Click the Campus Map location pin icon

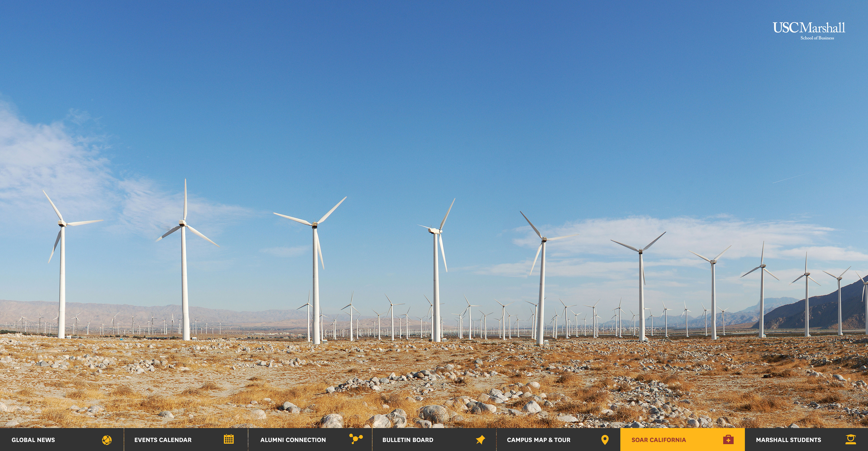point(605,439)
